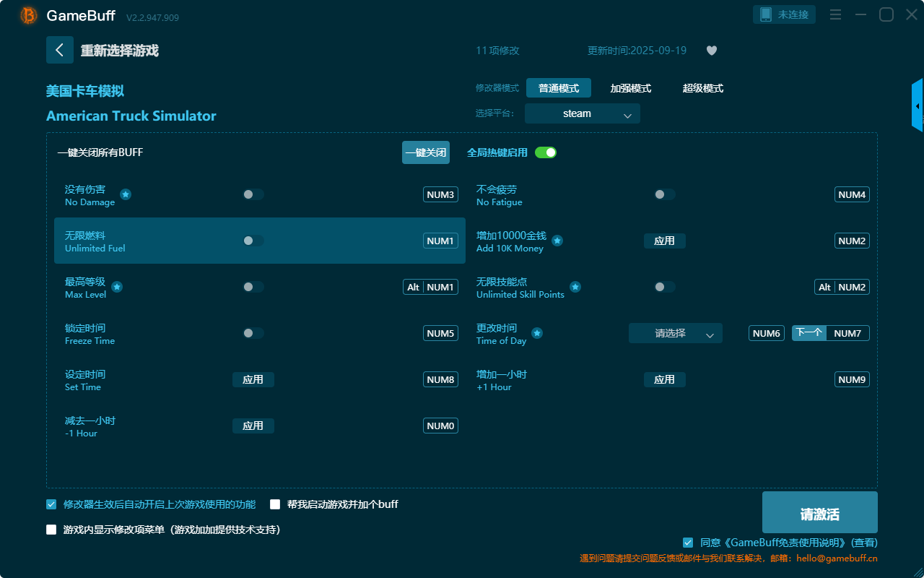Open the steam platform dropdown
924x578 pixels.
583,113
